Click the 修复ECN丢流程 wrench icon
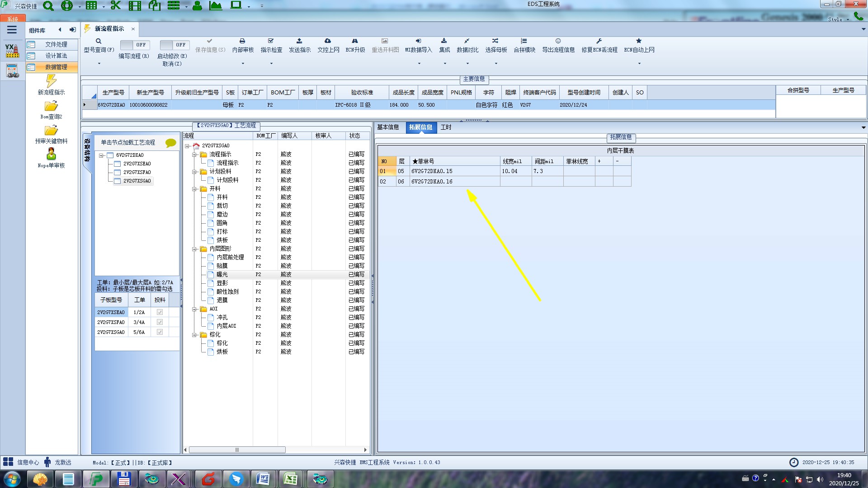 599,41
